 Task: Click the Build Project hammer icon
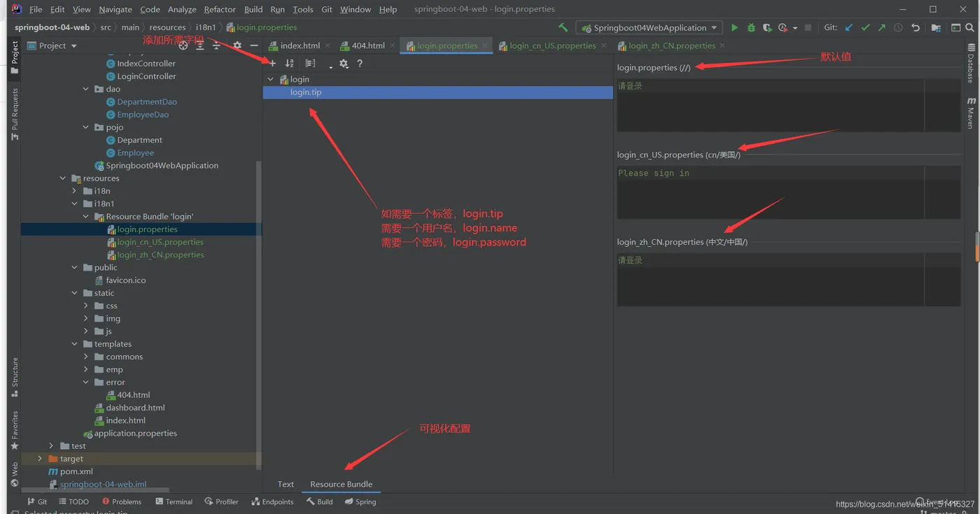tap(563, 28)
